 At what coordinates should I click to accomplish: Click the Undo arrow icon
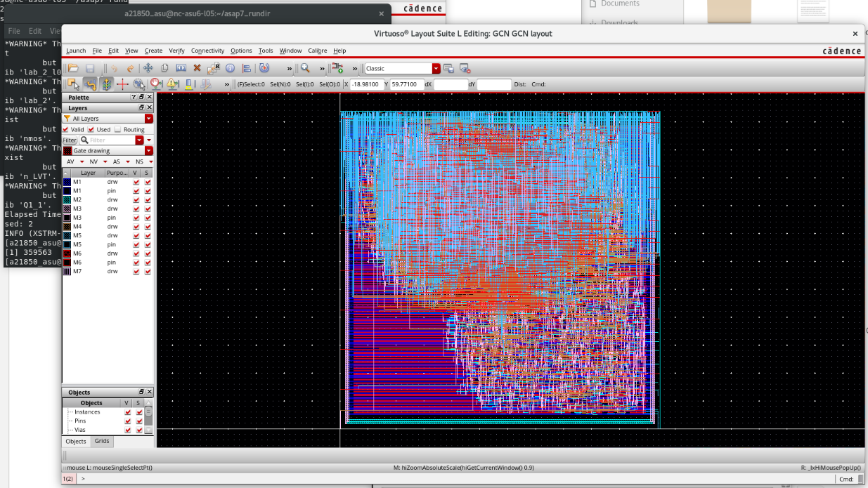point(114,68)
